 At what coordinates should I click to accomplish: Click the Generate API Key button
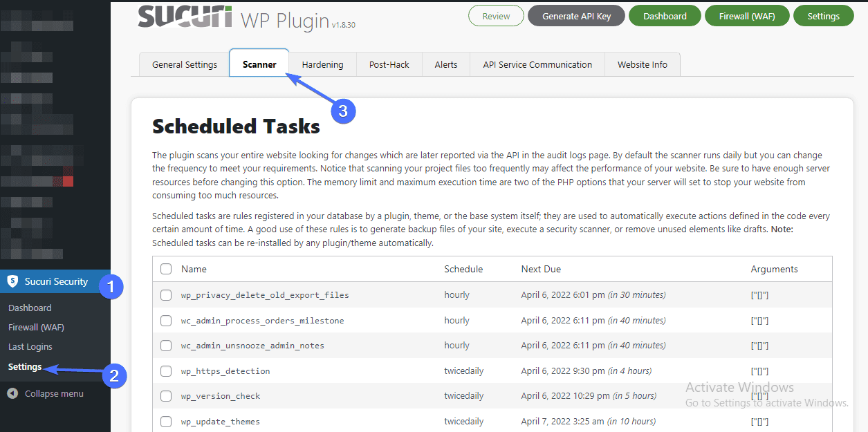coord(577,16)
